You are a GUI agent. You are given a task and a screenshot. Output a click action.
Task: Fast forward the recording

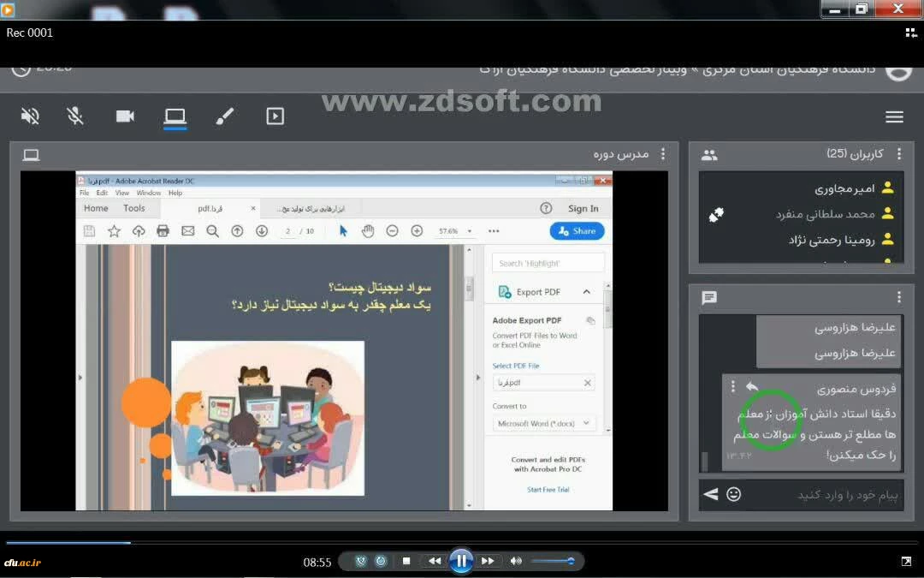click(488, 561)
